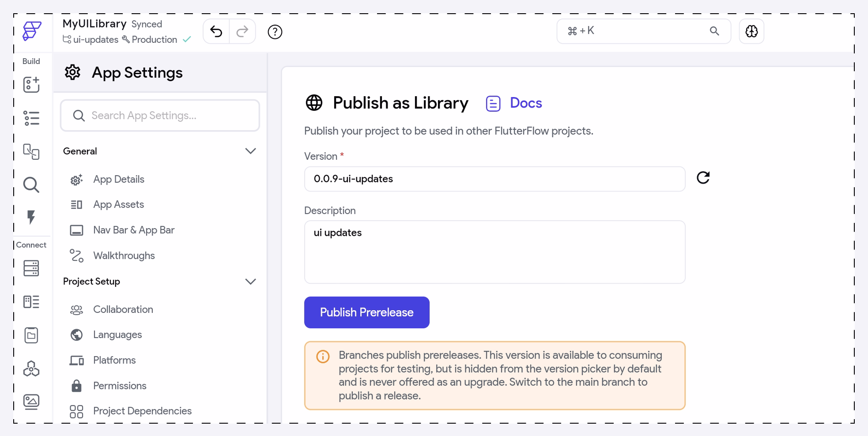Focus the Search App Settings field
The height and width of the screenshot is (436, 868).
(160, 116)
